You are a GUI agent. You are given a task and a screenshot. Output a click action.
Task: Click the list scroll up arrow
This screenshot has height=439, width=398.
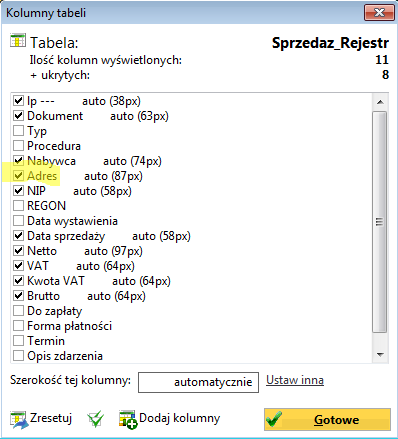(x=380, y=102)
